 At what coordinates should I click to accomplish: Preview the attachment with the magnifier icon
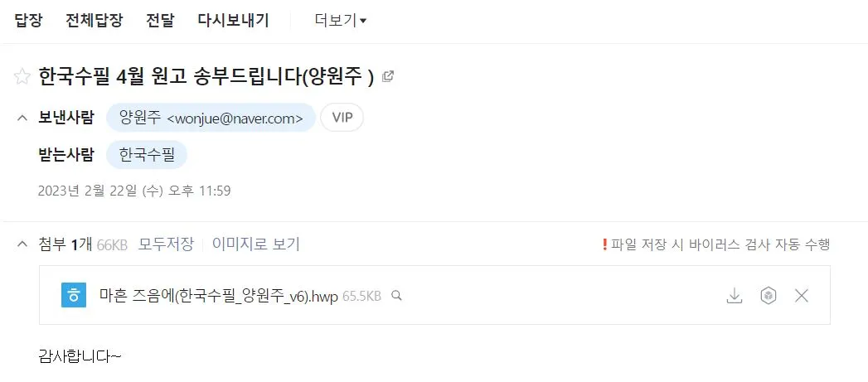[x=395, y=296]
